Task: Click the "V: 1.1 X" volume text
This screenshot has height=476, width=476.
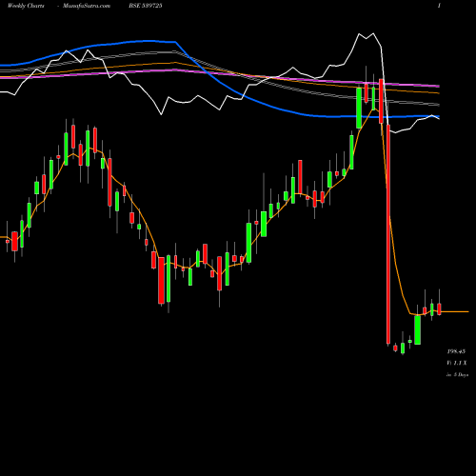Action: coord(457,363)
